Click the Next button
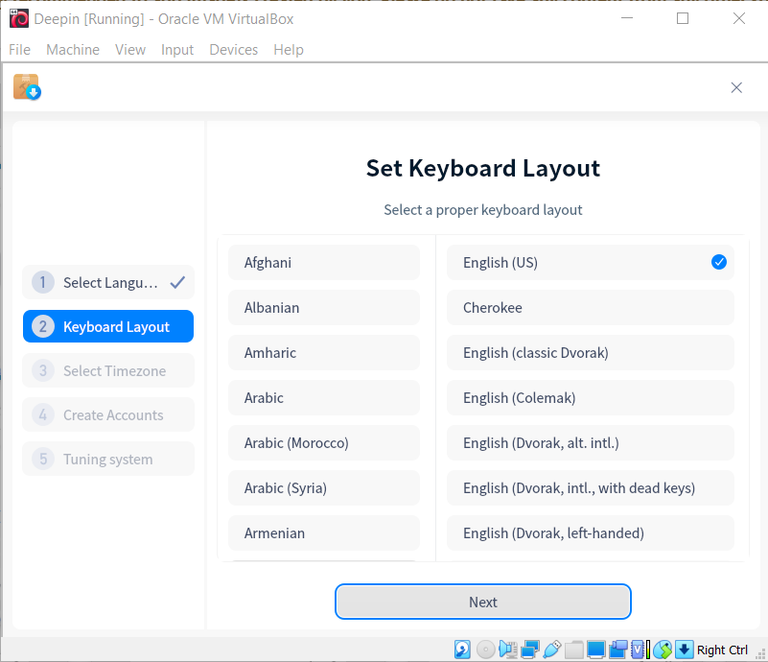This screenshot has height=662, width=768. click(483, 602)
